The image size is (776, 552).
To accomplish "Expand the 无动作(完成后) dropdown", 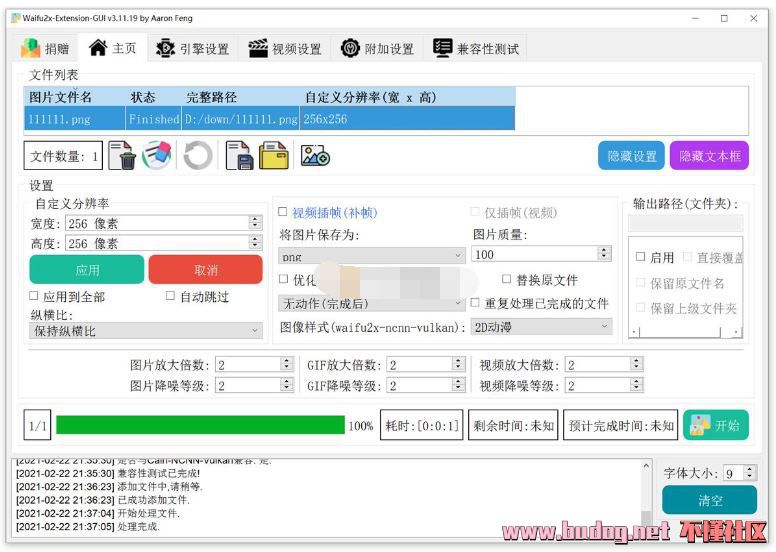I will (371, 303).
